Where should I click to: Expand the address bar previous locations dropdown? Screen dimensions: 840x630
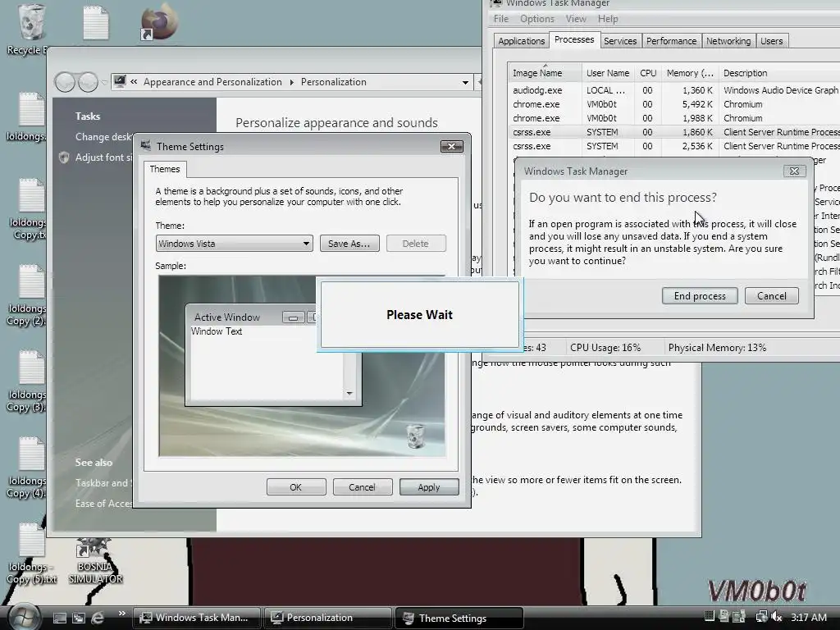click(x=465, y=82)
